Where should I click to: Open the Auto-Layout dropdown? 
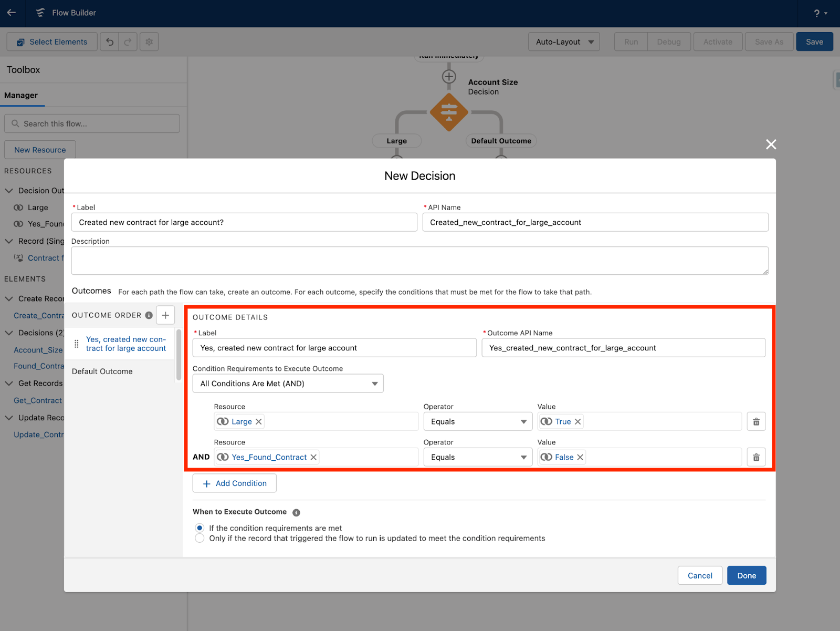[x=563, y=42]
